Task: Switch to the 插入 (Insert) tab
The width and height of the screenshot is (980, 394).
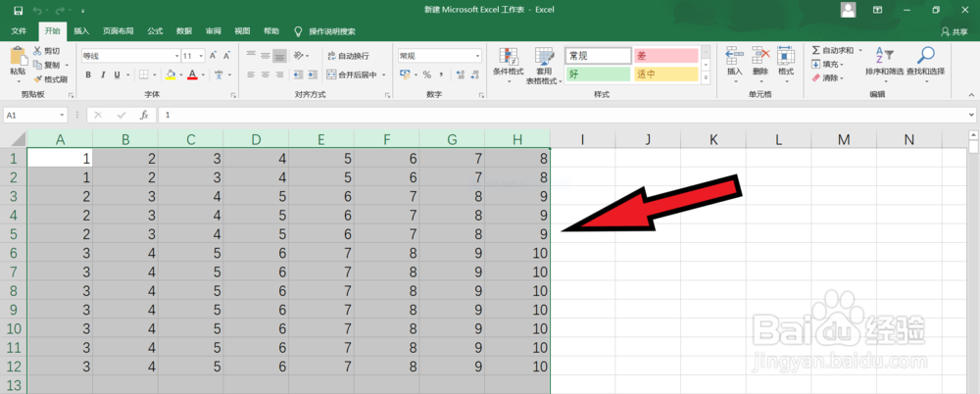Action: [81, 31]
